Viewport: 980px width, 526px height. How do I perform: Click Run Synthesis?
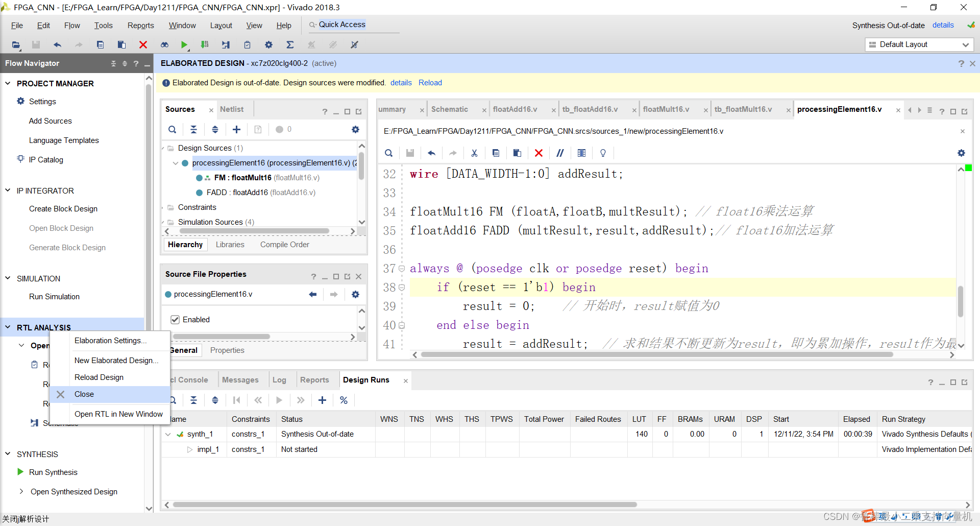click(x=53, y=472)
